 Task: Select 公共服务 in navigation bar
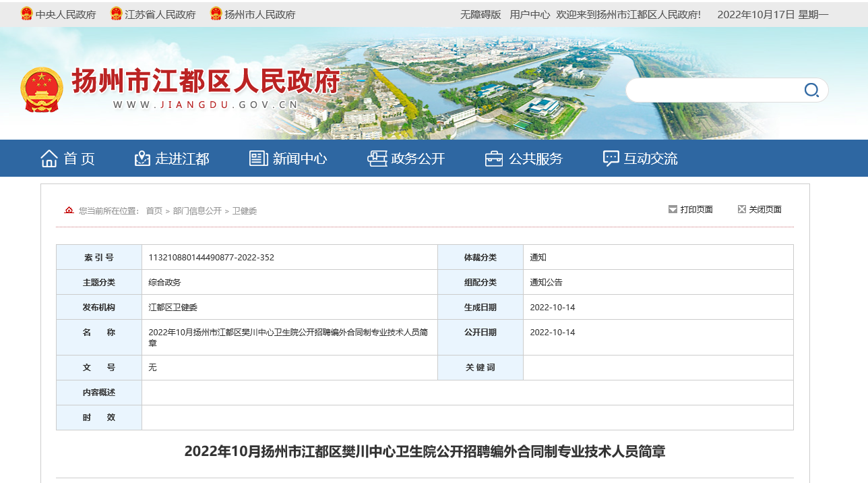pyautogui.click(x=535, y=159)
